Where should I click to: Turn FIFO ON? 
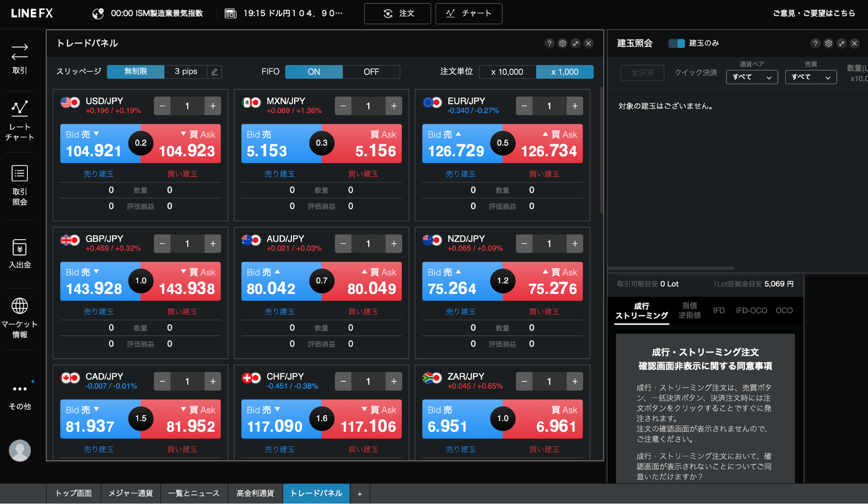tap(314, 72)
